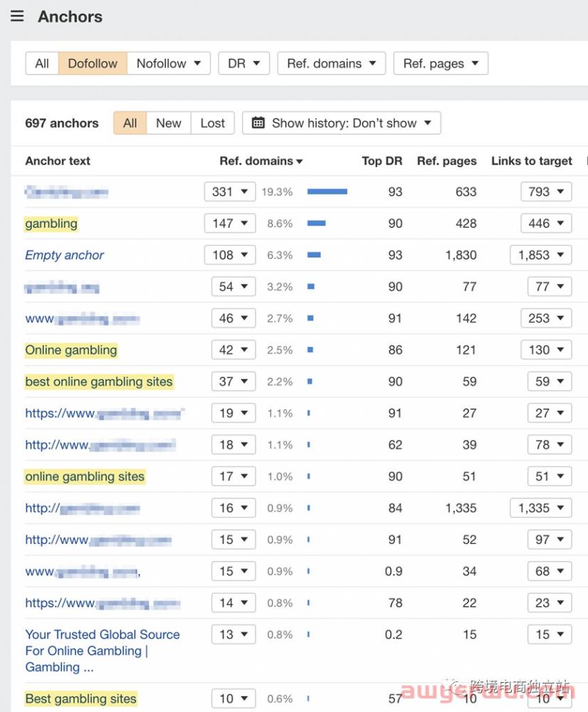The width and height of the screenshot is (588, 712).
Task: Switch to the Lost anchors tab
Action: click(x=213, y=123)
